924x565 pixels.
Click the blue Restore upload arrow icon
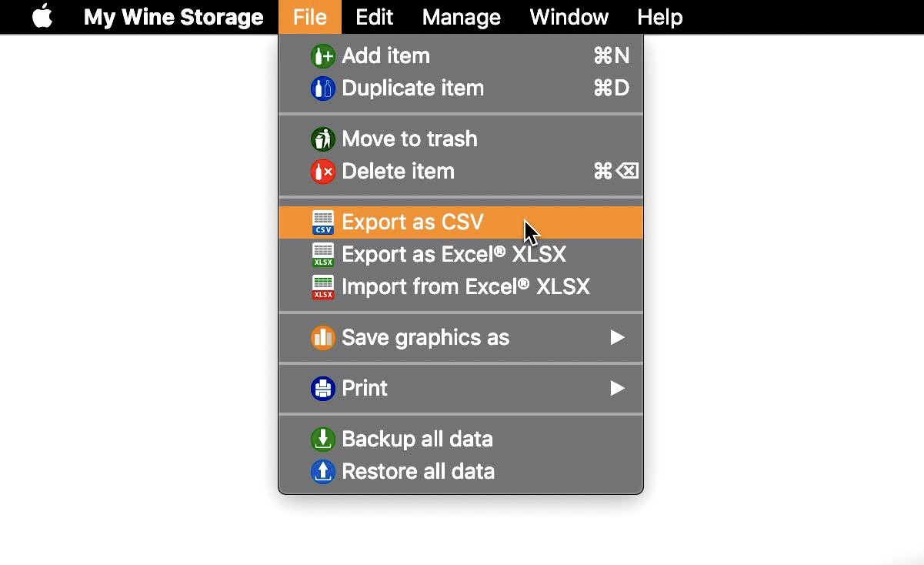tap(322, 472)
